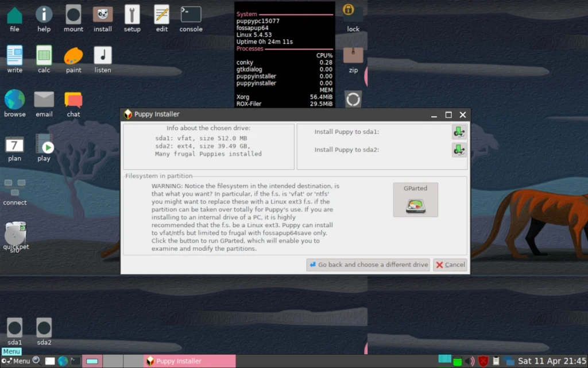Click the taskbar clock showing Sat 11 Apr
The height and width of the screenshot is (368, 588).
pos(552,361)
